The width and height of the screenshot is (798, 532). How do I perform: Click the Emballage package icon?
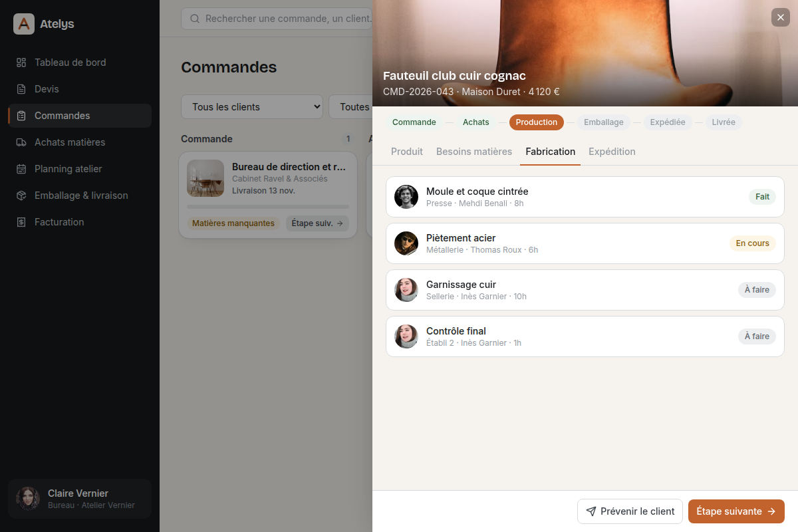point(21,196)
